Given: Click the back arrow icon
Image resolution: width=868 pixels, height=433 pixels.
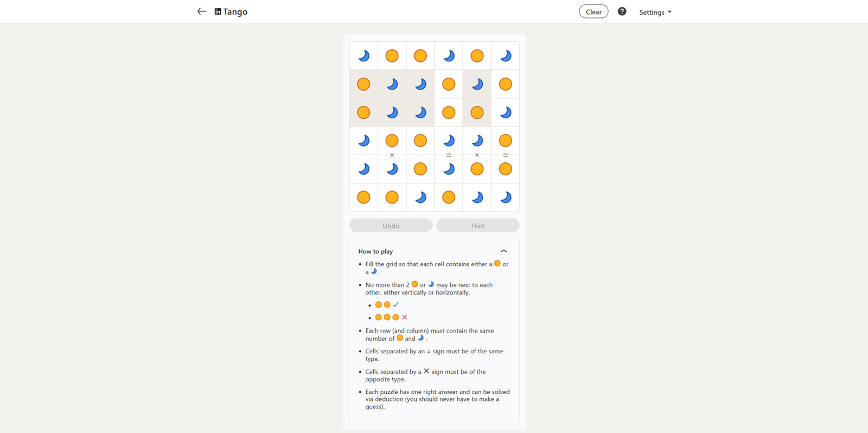Looking at the screenshot, I should (202, 11).
